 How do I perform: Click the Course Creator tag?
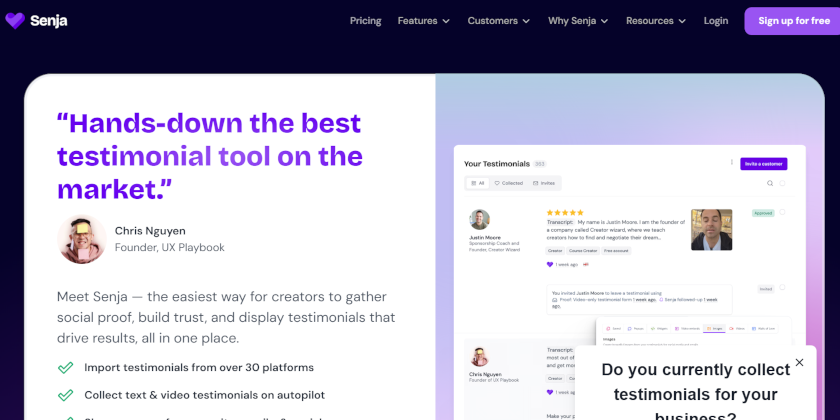click(x=583, y=251)
